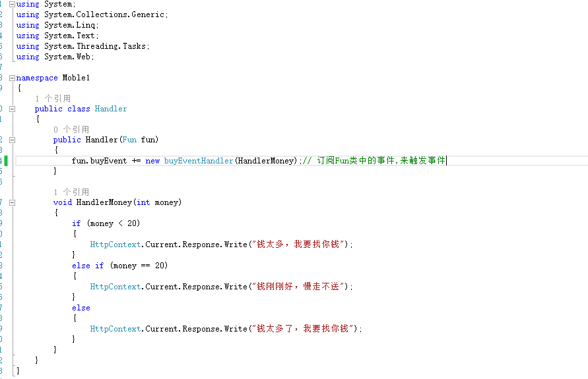This screenshot has width=588, height=379.
Task: Place cursor on buyEventHandler type name
Action: 199,161
